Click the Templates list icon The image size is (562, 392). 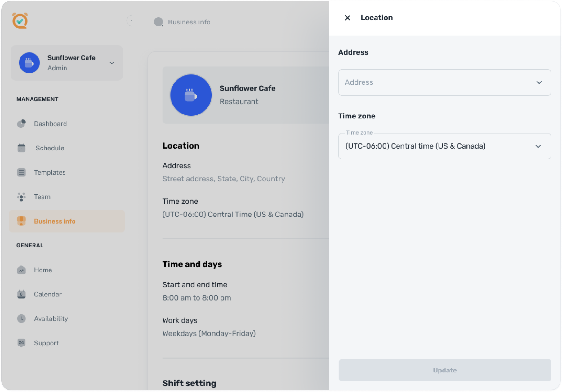tap(21, 172)
